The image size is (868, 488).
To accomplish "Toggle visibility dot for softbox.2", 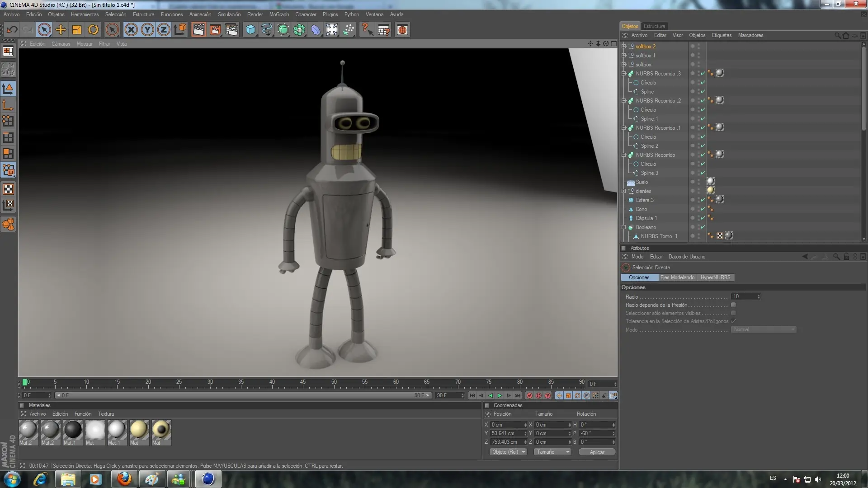I will 692,45.
